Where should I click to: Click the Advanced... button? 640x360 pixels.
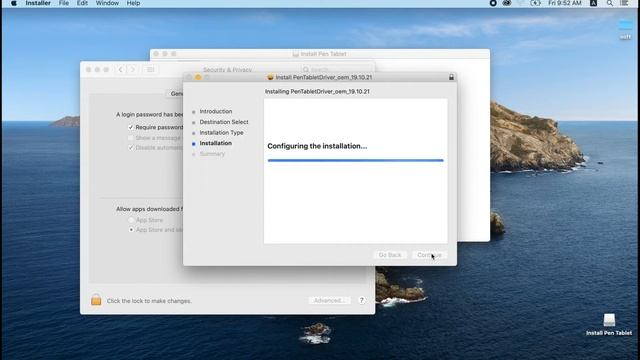click(x=329, y=300)
